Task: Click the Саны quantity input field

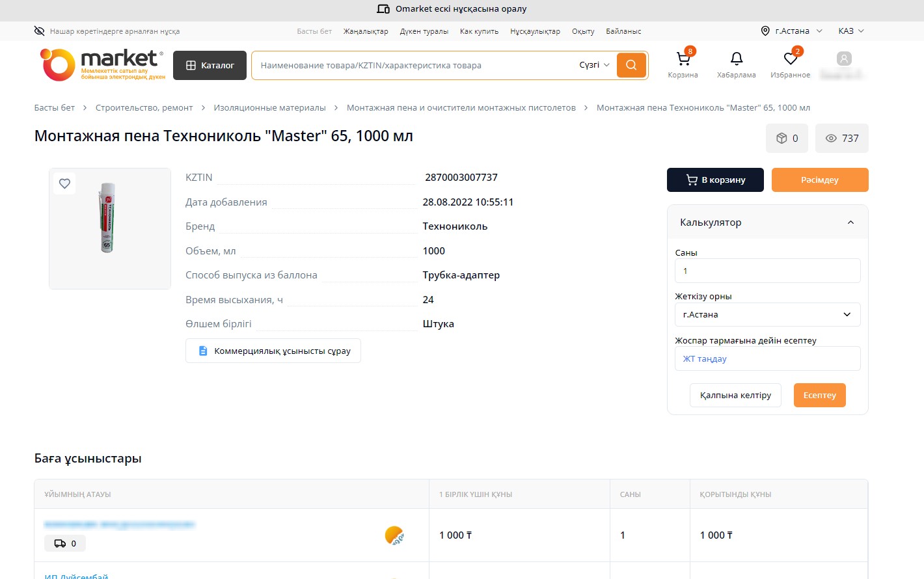Action: [767, 271]
